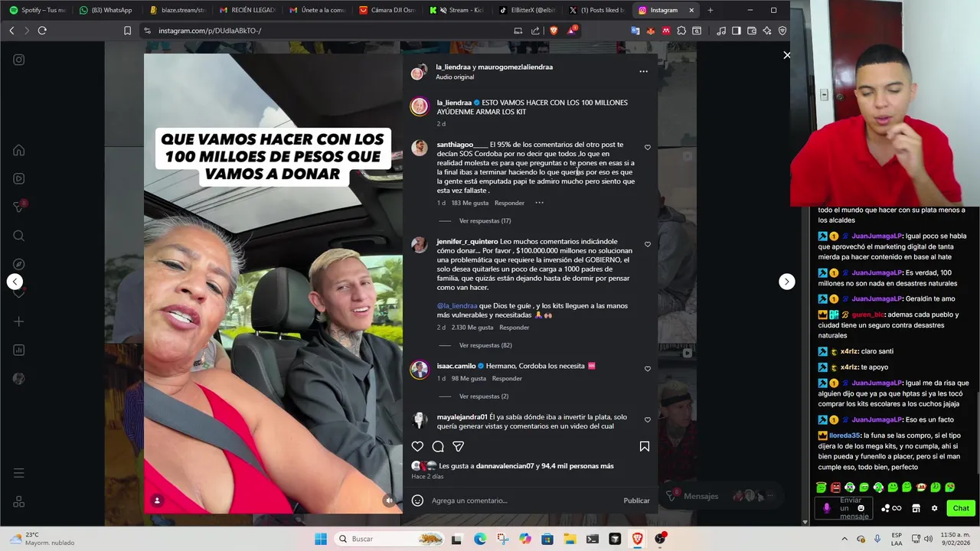The image size is (980, 551).
Task: Open more options on santhiagoo's comment
Action: click(539, 203)
